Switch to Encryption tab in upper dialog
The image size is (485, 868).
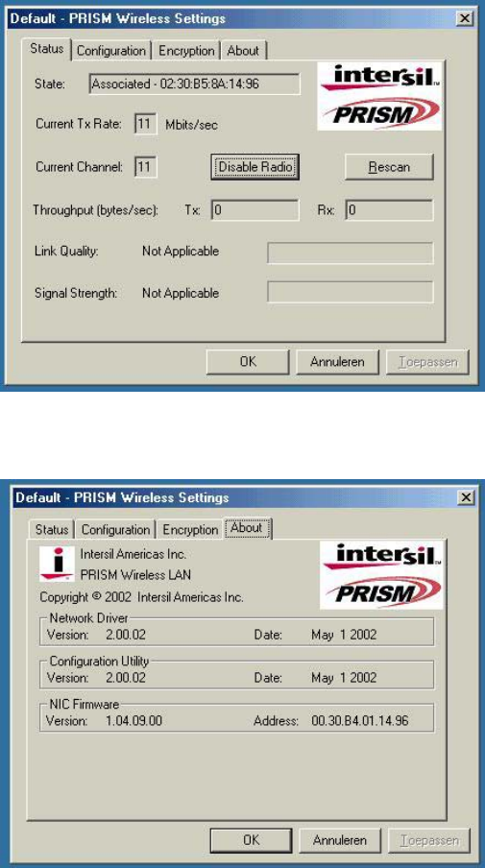pyautogui.click(x=186, y=51)
